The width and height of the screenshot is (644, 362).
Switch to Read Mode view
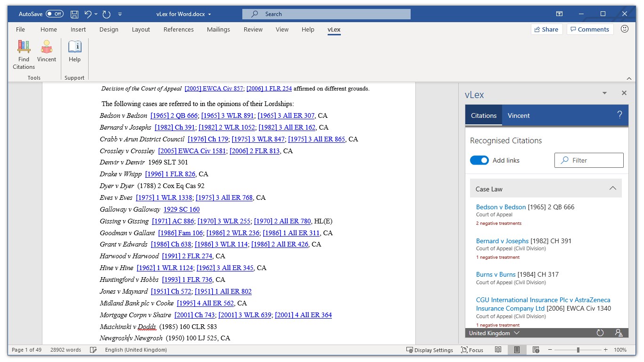tap(498, 350)
